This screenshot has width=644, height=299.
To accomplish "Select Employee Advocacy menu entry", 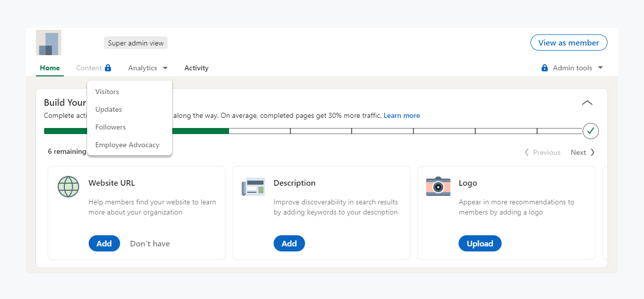I will 127,145.
